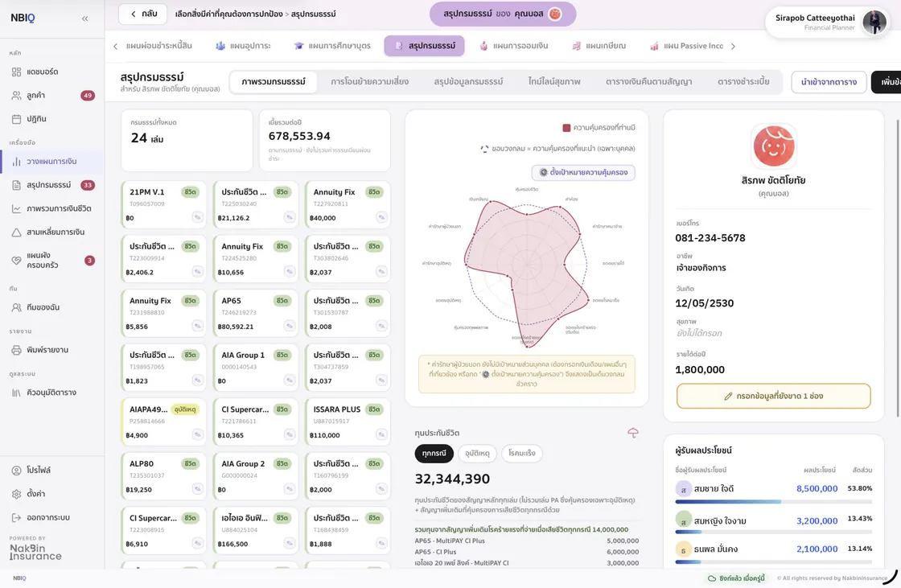Click the black เพิ่ม button at top right
This screenshot has height=588, width=901.
pos(887,82)
